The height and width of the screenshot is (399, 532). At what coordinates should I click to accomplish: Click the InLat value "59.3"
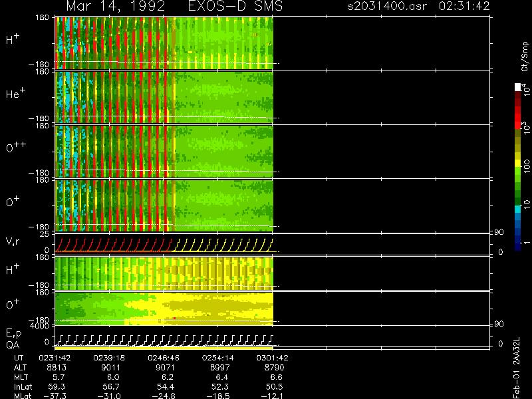pos(57,386)
